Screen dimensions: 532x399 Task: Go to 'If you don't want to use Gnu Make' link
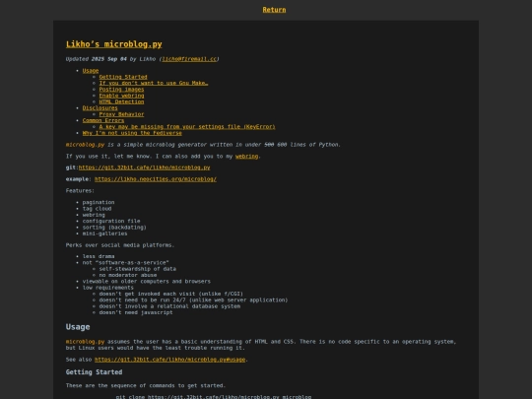pos(154,83)
